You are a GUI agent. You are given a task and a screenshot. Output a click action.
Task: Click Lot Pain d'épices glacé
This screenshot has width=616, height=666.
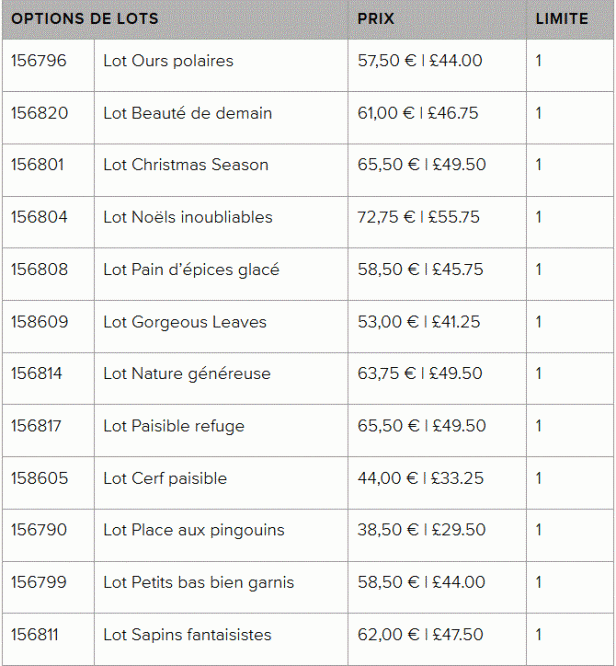[x=191, y=270]
